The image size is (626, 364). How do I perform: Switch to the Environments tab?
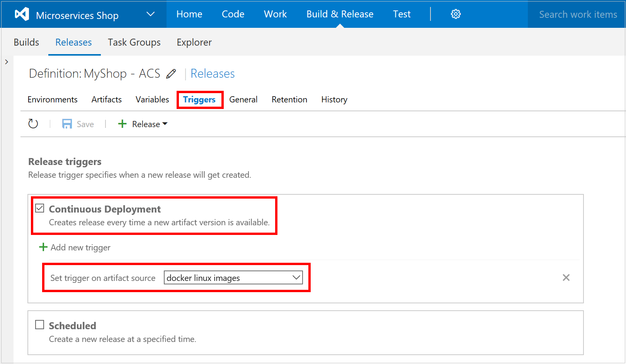coord(52,99)
